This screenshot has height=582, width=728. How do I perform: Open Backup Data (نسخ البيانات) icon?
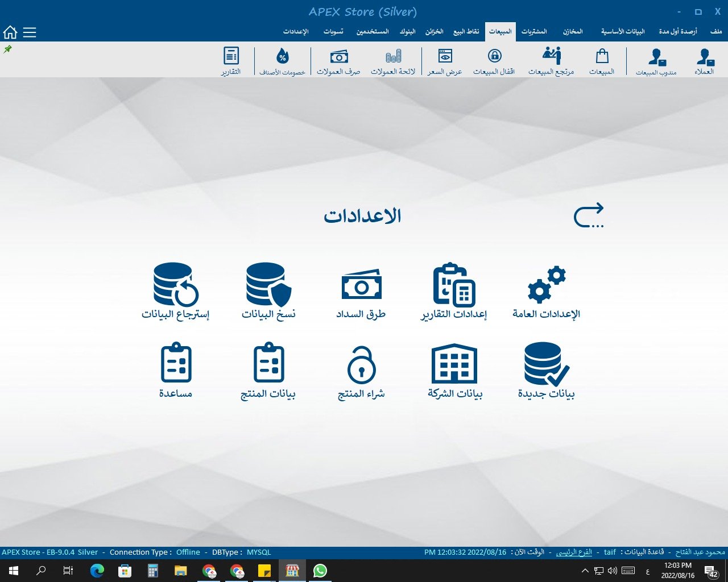(268, 285)
